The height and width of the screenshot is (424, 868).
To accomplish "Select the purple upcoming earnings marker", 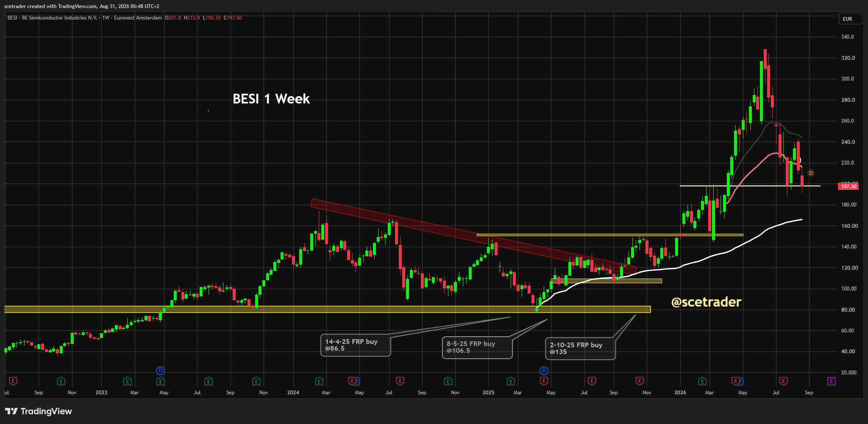I will point(831,381).
